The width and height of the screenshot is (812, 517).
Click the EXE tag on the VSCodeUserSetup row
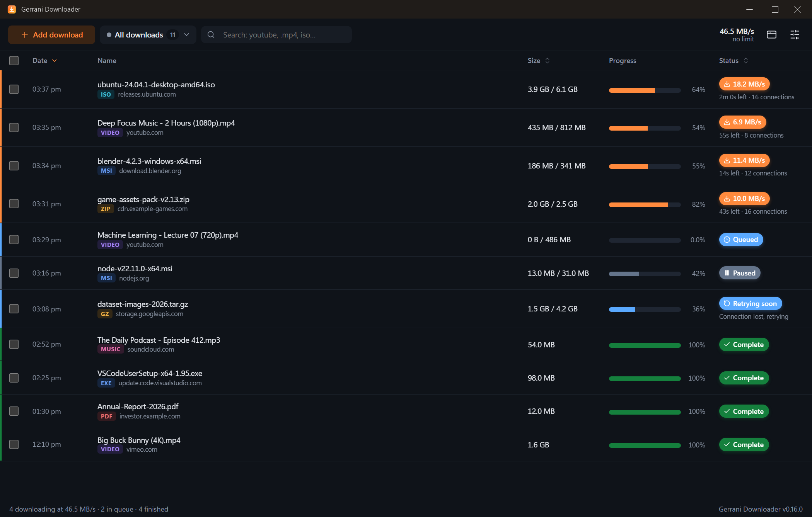106,383
